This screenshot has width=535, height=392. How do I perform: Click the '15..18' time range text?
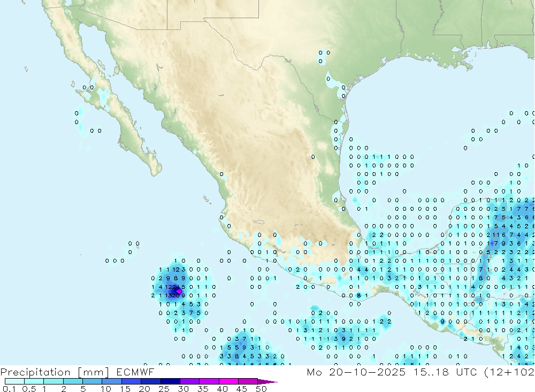point(431,372)
